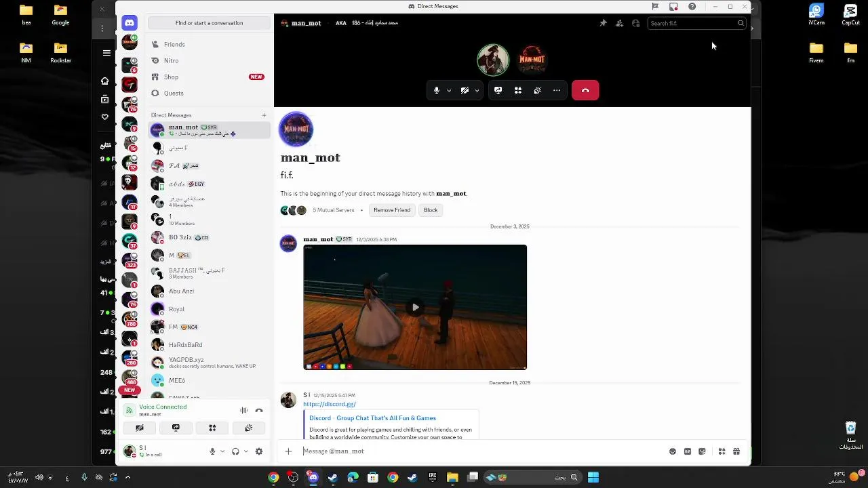Click Find or start a conversation
Image resolution: width=868 pixels, height=488 pixels.
tap(209, 23)
